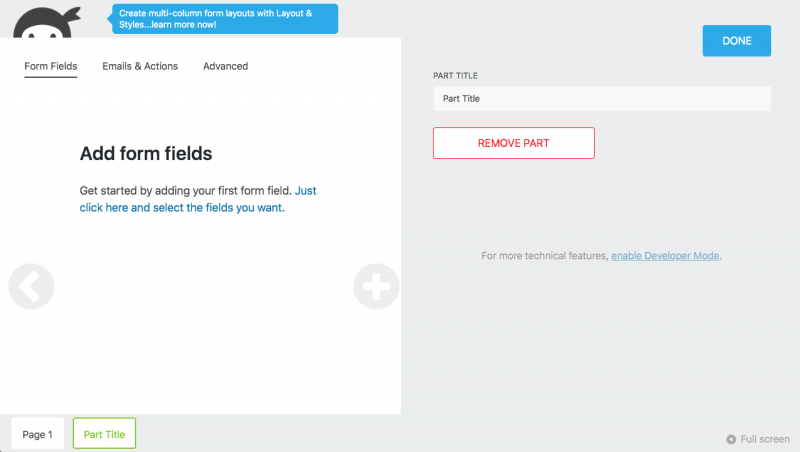Screen dimensions: 800x452
Task: Click the 'For more technical features' text
Action: tap(544, 256)
